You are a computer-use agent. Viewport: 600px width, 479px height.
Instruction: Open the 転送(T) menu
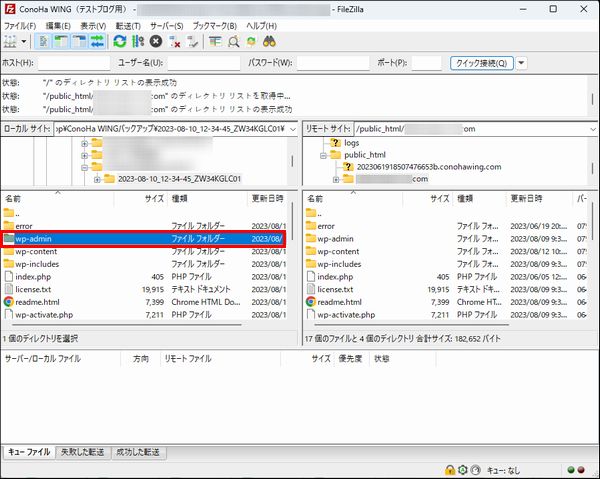(128, 26)
